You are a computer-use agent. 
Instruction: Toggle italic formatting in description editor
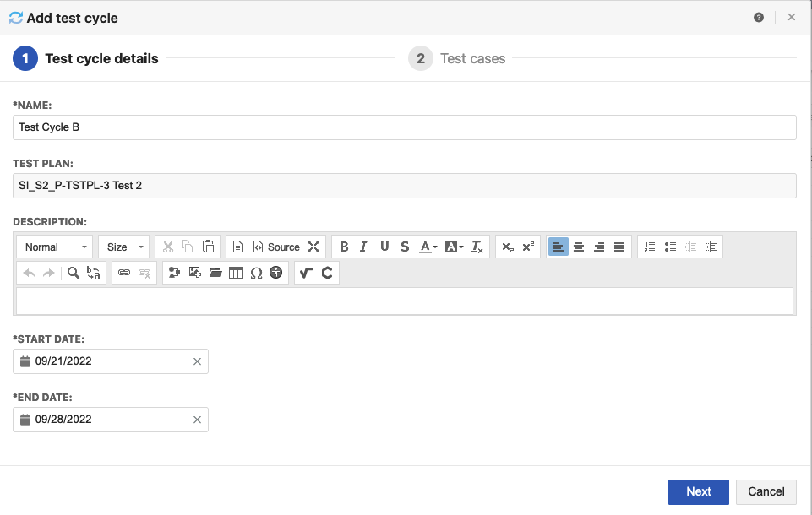click(x=363, y=247)
